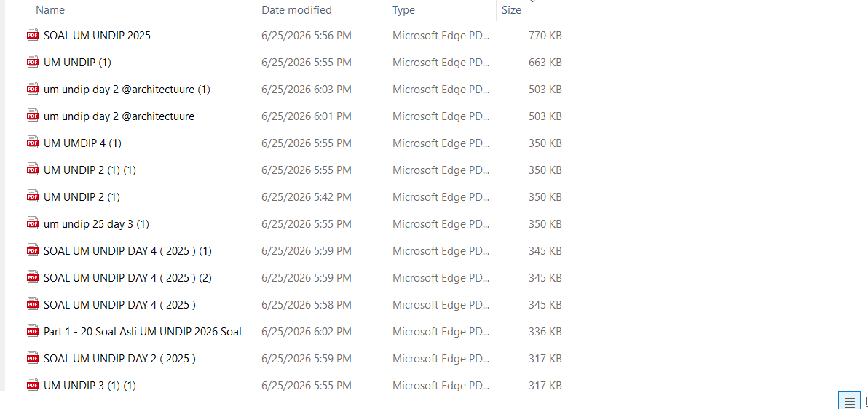The height and width of the screenshot is (409, 868).
Task: Click PDF icon of SOAL UM UNDIP DAY 4 ( 2025 ), 5:58 PM
Action: 33,305
